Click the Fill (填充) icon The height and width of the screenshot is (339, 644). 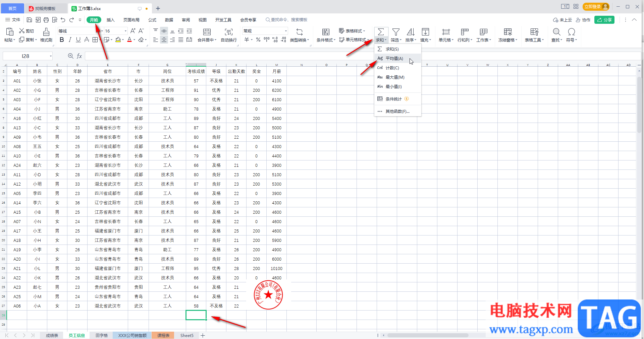425,32
